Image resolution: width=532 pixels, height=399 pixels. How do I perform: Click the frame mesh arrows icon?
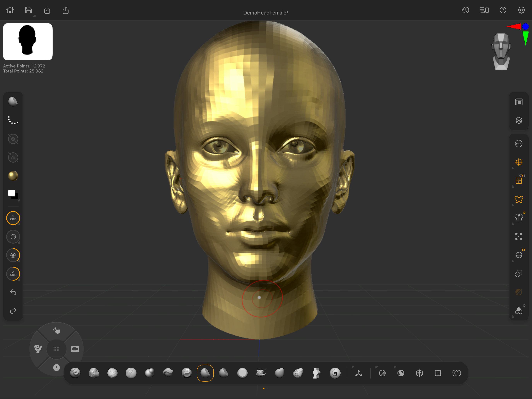[x=518, y=236]
